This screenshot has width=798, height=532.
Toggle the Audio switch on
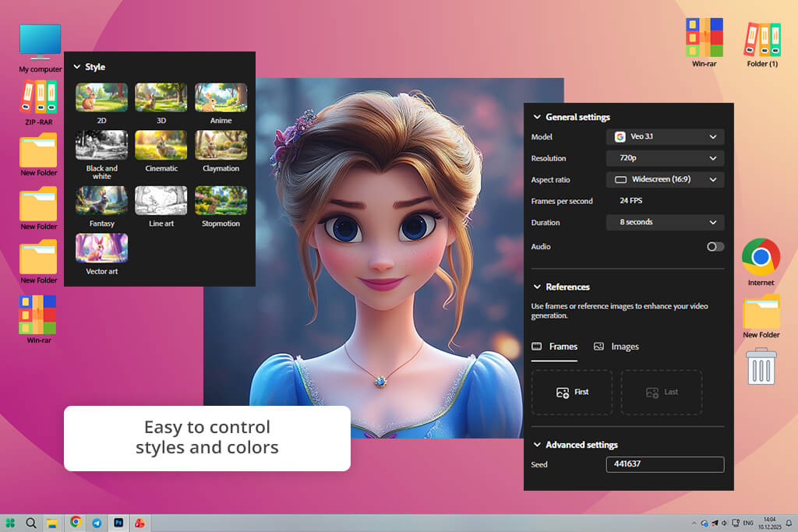pyautogui.click(x=715, y=247)
